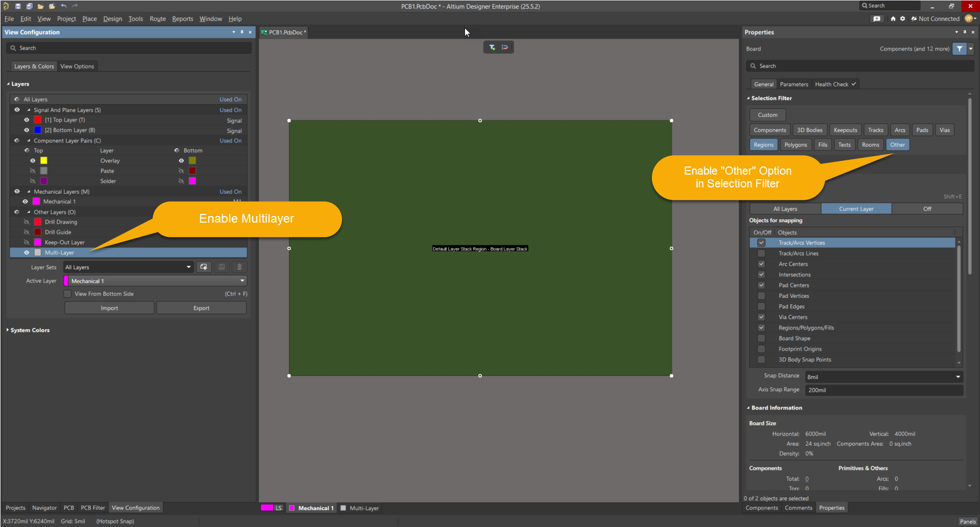980x527 pixels.
Task: Click the lasso icon on the active bar
Action: pyautogui.click(x=505, y=47)
